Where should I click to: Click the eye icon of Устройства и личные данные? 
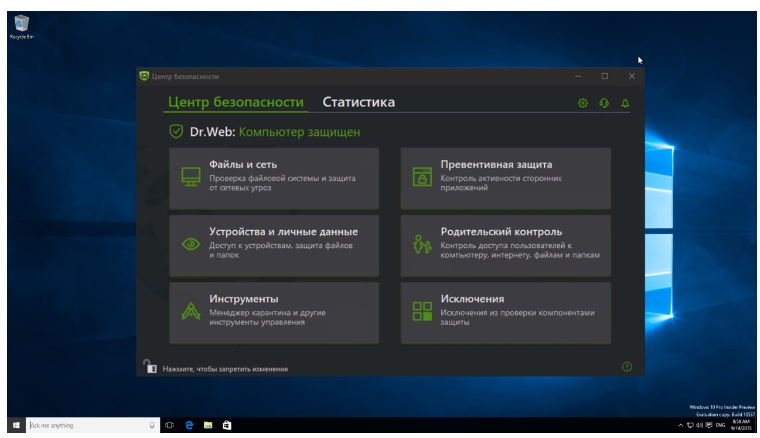(190, 244)
